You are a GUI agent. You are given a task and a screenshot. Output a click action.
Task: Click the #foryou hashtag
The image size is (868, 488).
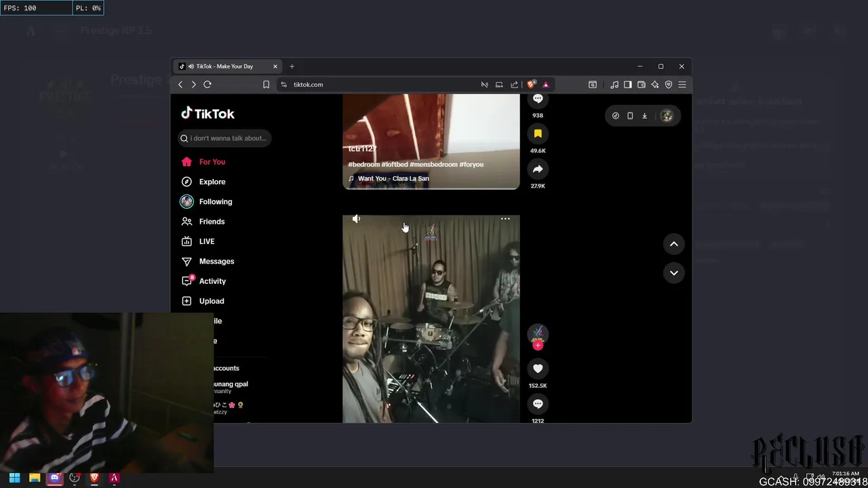click(x=471, y=165)
